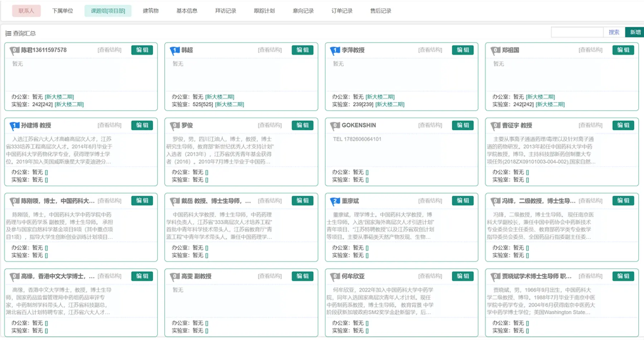This screenshot has height=340, width=644.
Task: View structure via 查看结构 for 郑祖国
Action: click(590, 50)
